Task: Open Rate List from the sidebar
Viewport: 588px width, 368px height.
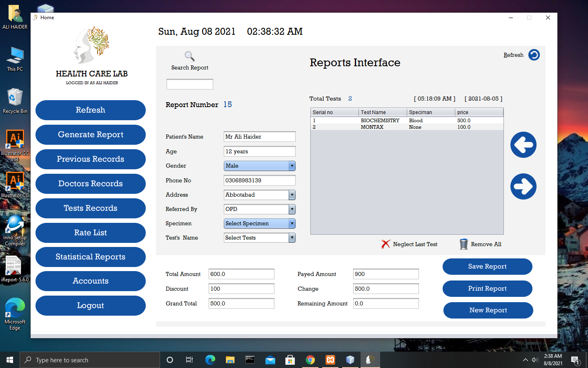Action: click(x=91, y=233)
